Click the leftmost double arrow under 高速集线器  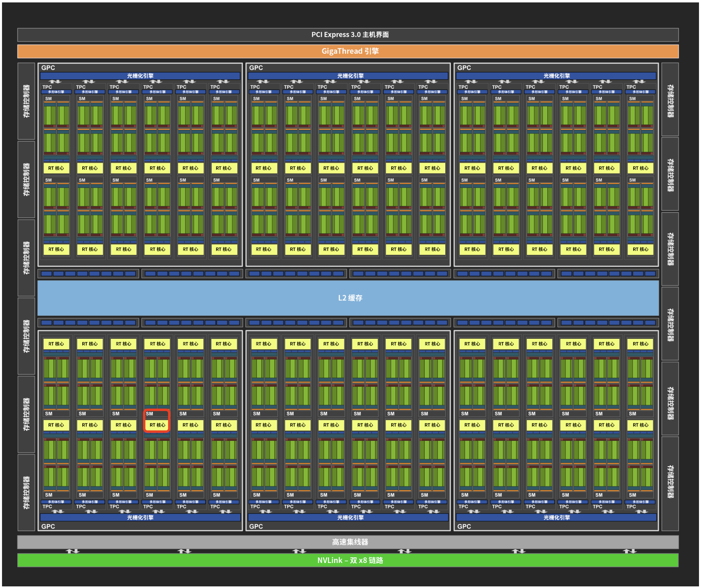pyautogui.click(x=73, y=551)
